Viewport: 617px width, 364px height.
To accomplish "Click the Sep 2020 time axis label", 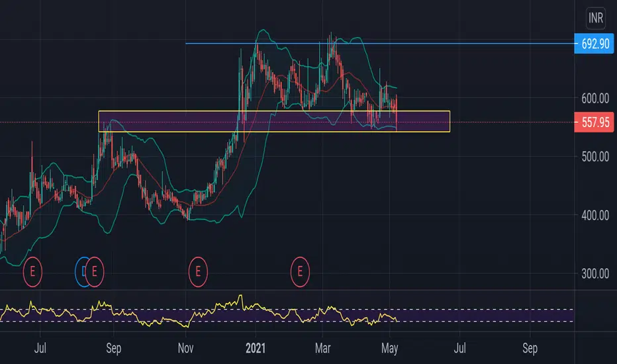I will click(x=114, y=348).
